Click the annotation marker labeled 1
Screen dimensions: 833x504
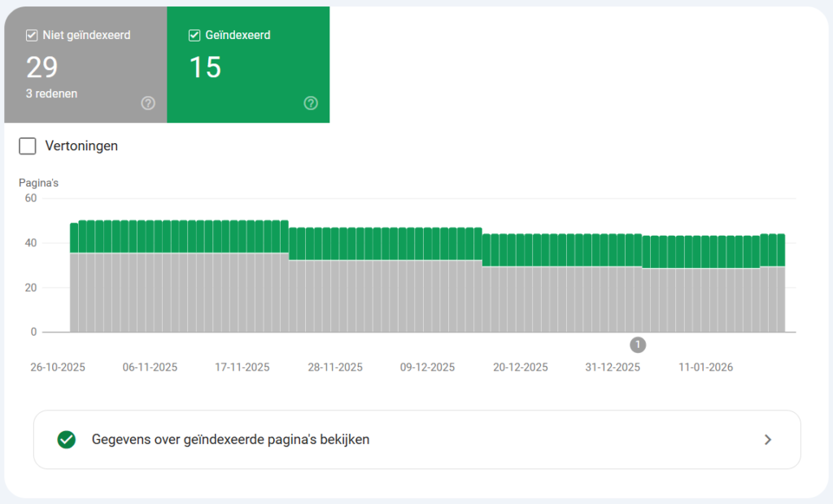point(637,345)
